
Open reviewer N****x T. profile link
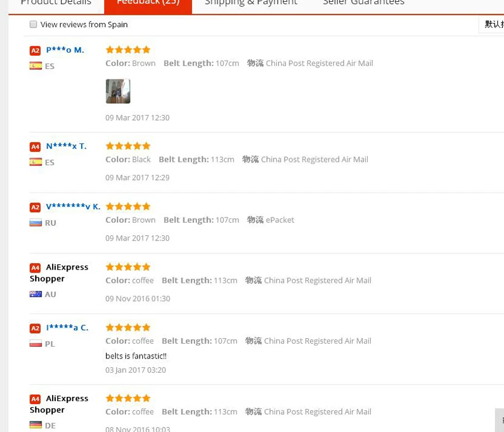[66, 146]
